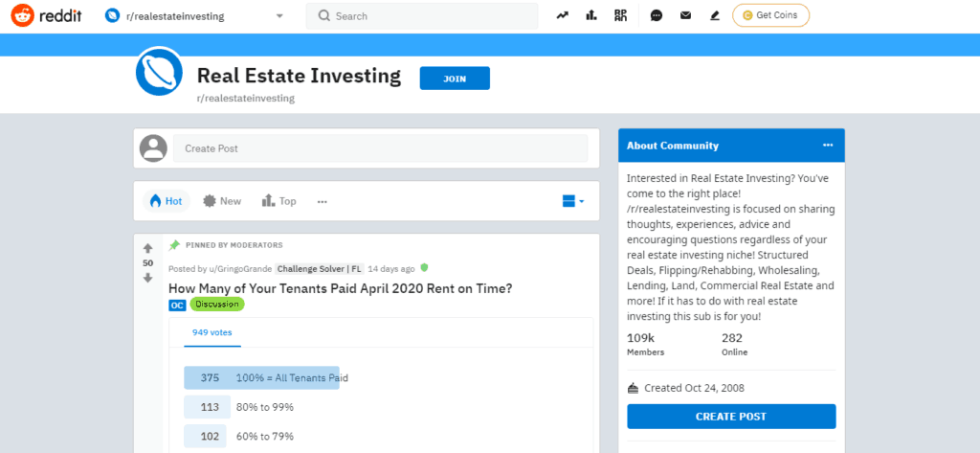Click the 50 vote score
Screen dimensions: 980x453
pyautogui.click(x=148, y=262)
